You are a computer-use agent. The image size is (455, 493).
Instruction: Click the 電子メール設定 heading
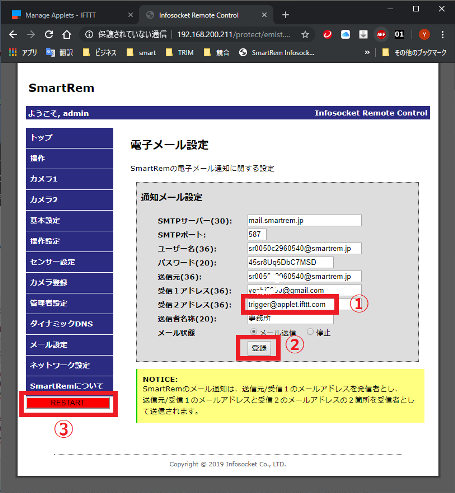click(x=169, y=145)
